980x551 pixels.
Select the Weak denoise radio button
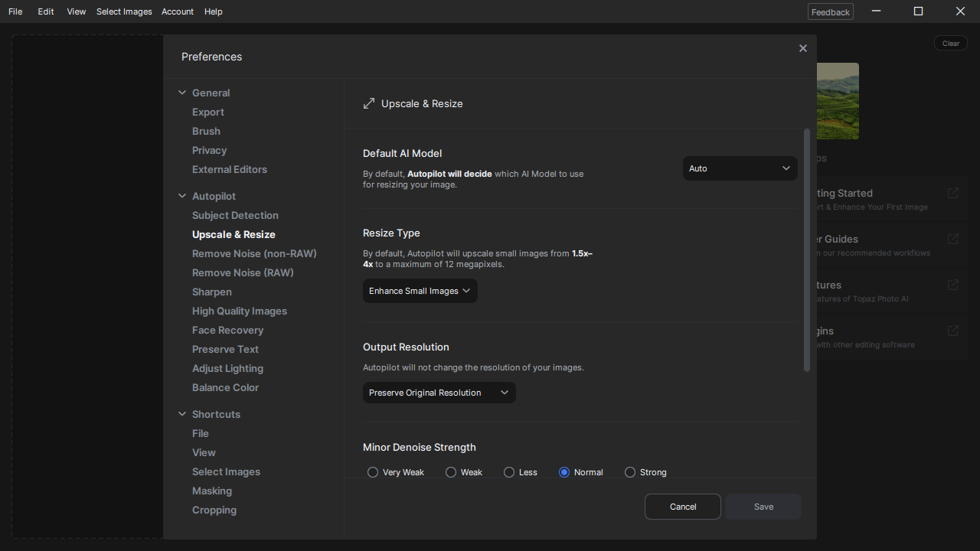[x=451, y=472]
